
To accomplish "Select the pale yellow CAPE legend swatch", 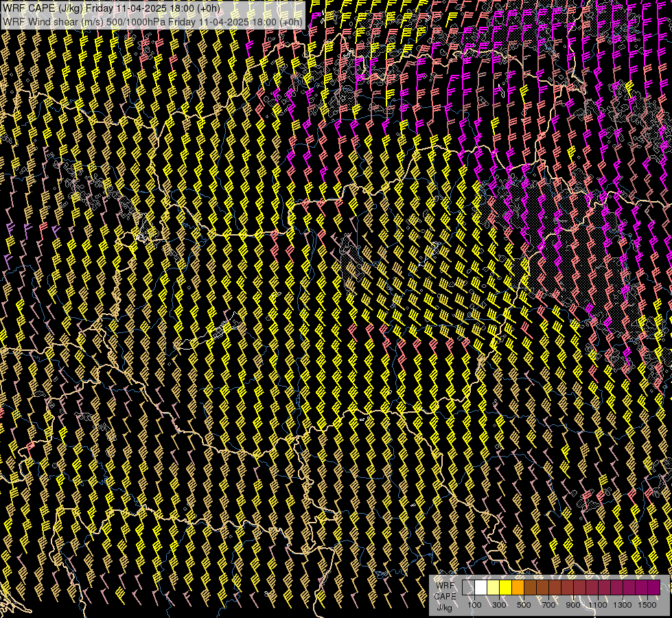I will pyautogui.click(x=494, y=588).
